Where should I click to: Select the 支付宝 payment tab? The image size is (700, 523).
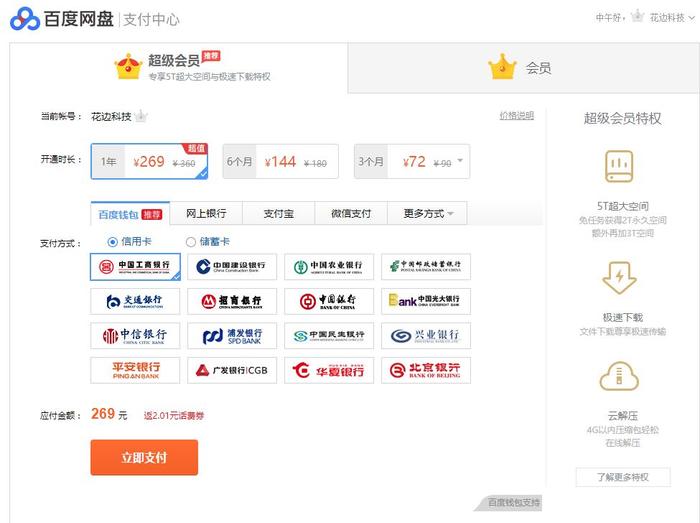[x=279, y=213]
